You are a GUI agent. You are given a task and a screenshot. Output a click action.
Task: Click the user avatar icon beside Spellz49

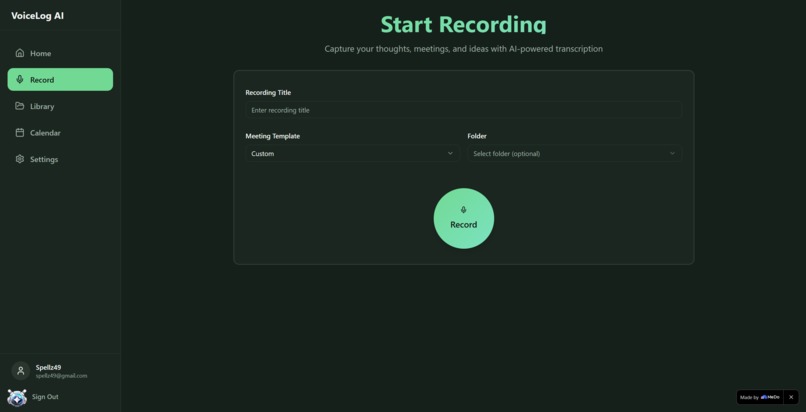click(x=21, y=371)
